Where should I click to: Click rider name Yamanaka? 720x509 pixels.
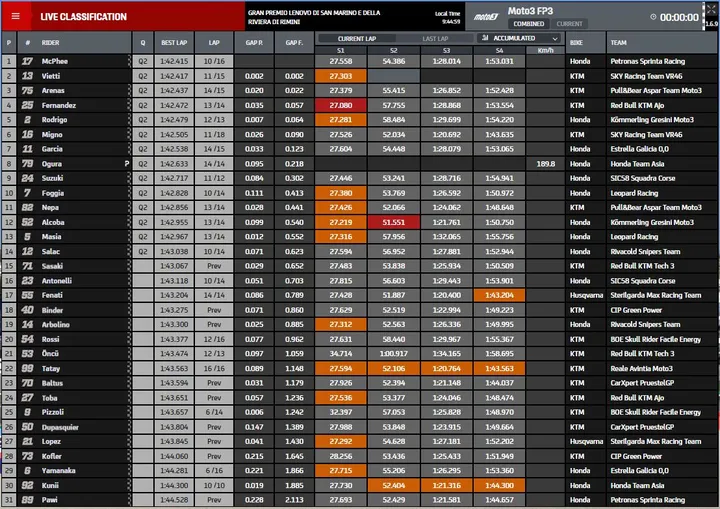(x=58, y=470)
